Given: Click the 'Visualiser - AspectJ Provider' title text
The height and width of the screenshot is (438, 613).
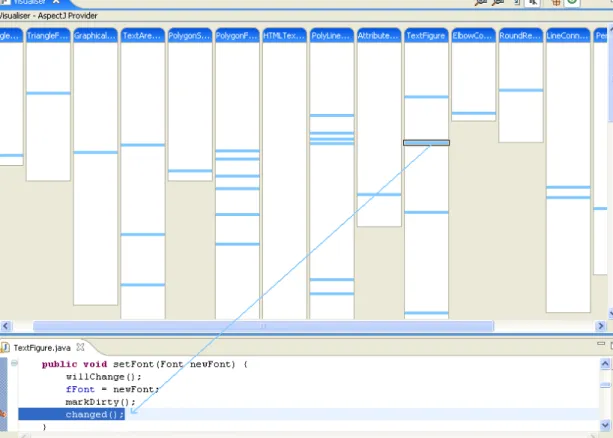Looking at the screenshot, I should (48, 16).
